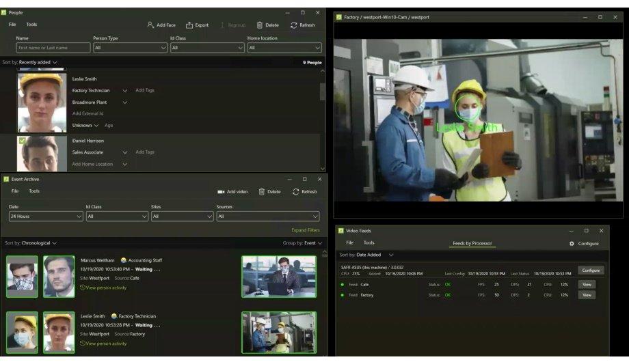Open Date 24 Hours dropdown in Event Archive
The height and width of the screenshot is (364, 629).
46,216
